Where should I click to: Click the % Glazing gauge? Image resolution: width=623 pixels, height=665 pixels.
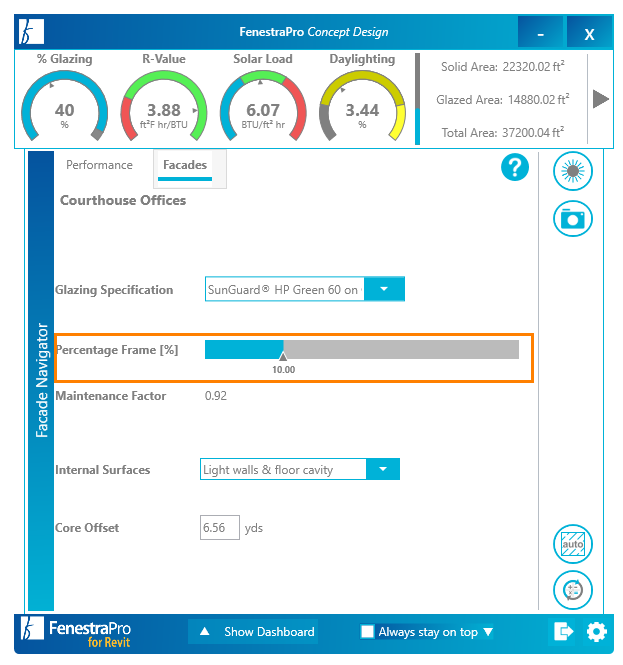pyautogui.click(x=64, y=105)
